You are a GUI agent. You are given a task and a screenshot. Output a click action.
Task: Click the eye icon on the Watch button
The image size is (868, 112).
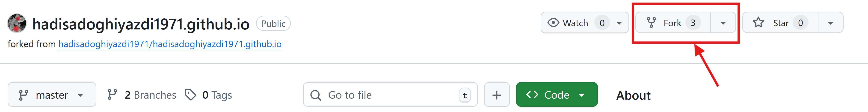(553, 23)
